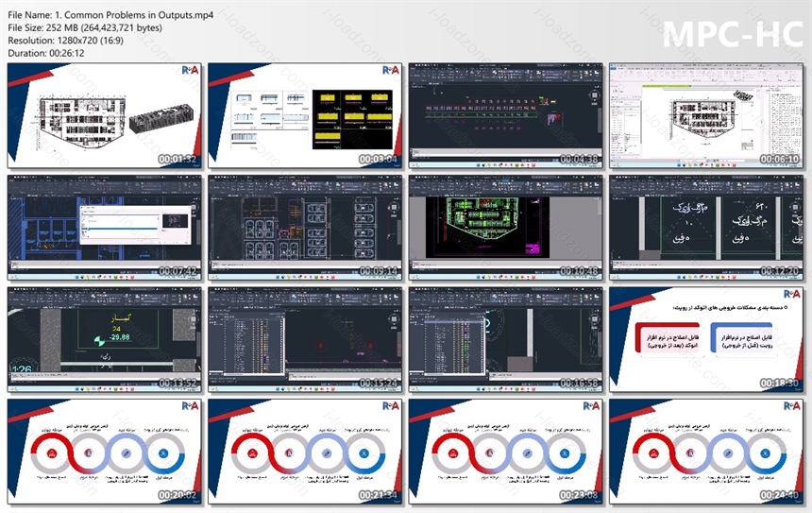812x513 pixels.
Task: Choose the frame stamped 00:12:20
Action: pyautogui.click(x=706, y=228)
